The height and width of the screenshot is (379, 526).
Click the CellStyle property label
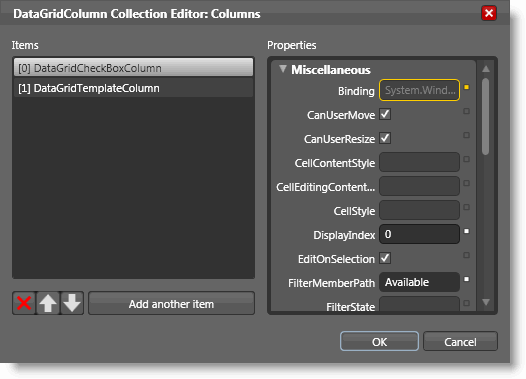354,211
